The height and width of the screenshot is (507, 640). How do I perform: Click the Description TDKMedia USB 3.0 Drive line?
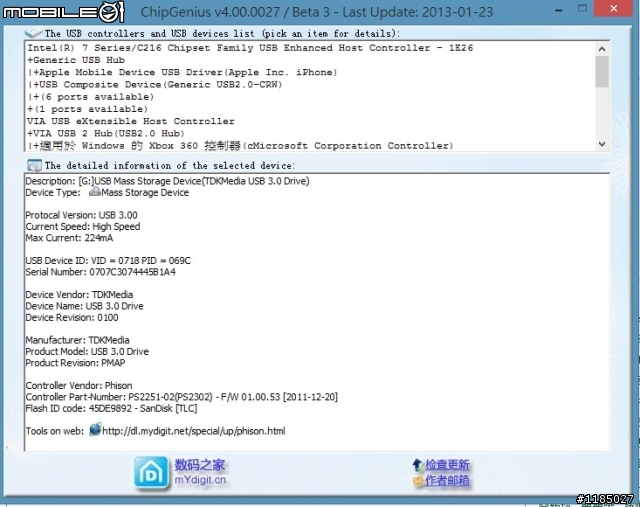click(167, 181)
